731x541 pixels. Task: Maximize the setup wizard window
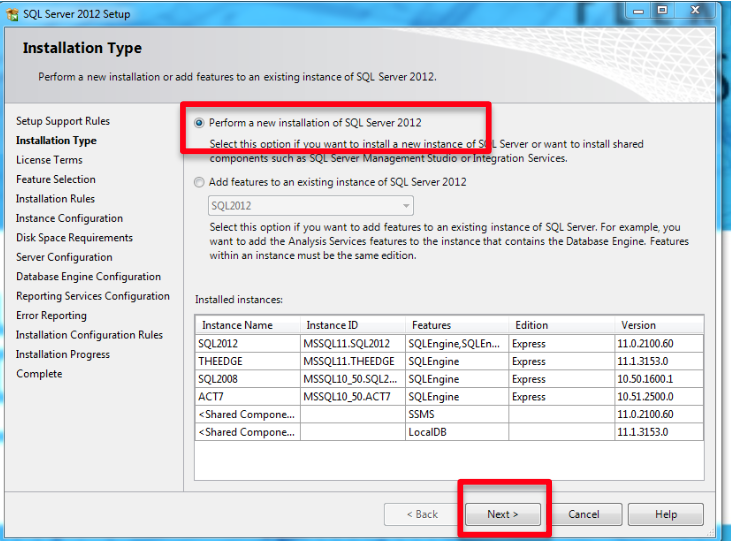(662, 11)
